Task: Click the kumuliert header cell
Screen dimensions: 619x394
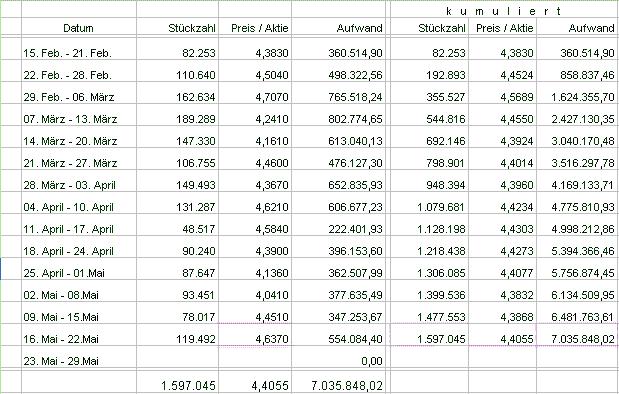Action: 504,11
